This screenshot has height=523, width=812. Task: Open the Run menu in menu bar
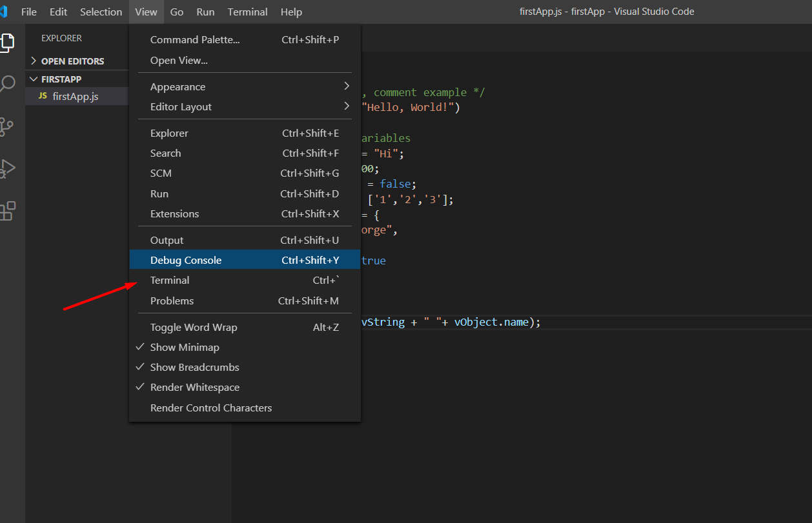pos(205,12)
